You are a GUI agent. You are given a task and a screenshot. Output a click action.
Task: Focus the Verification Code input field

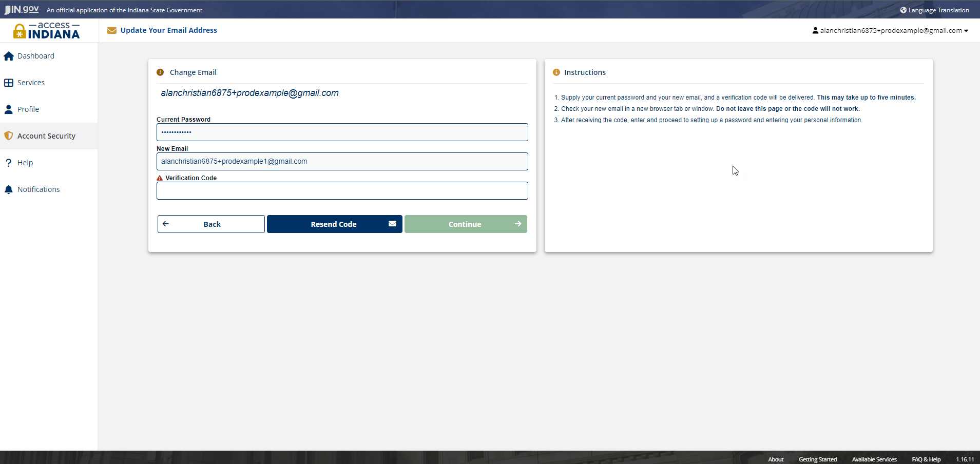click(x=342, y=191)
